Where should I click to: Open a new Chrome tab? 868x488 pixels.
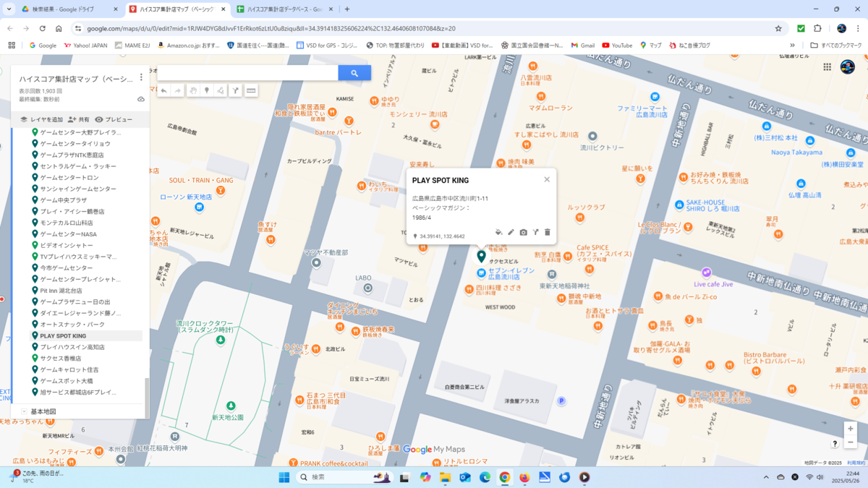[347, 9]
